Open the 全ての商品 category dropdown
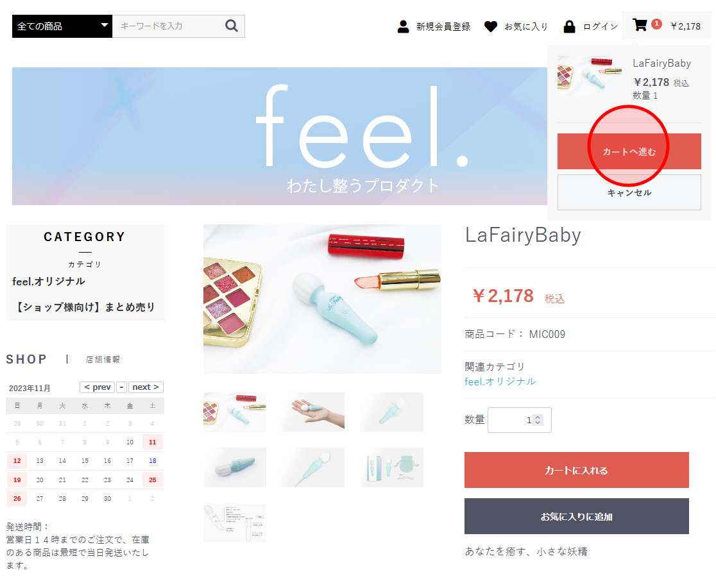Image resolution: width=716 pixels, height=588 pixels. click(62, 26)
